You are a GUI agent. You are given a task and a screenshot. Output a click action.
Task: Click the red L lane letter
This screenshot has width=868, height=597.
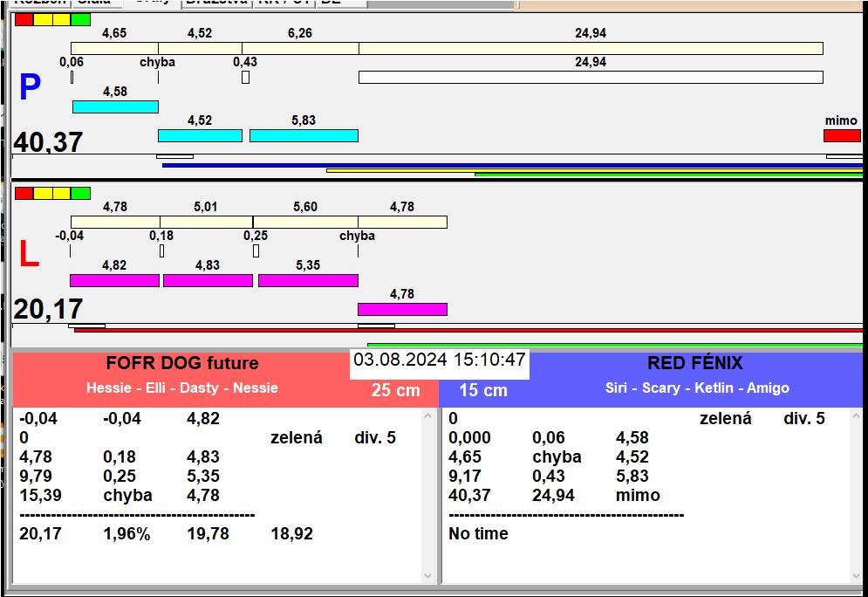30,254
